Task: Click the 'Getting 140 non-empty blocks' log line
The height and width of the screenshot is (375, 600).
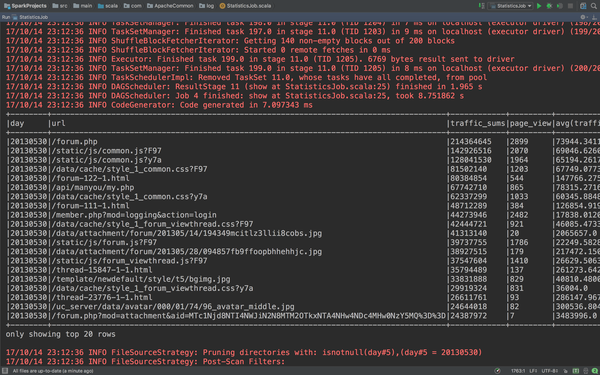Action: click(x=230, y=41)
